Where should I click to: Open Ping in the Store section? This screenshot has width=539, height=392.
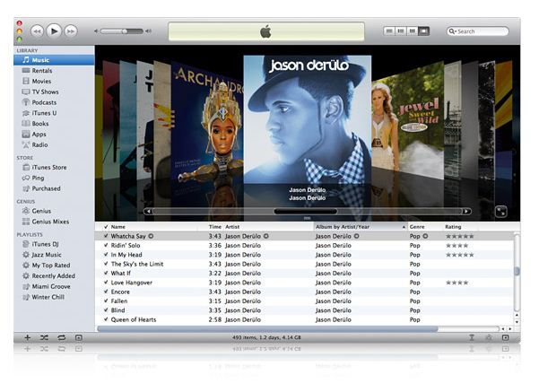[x=54, y=178]
